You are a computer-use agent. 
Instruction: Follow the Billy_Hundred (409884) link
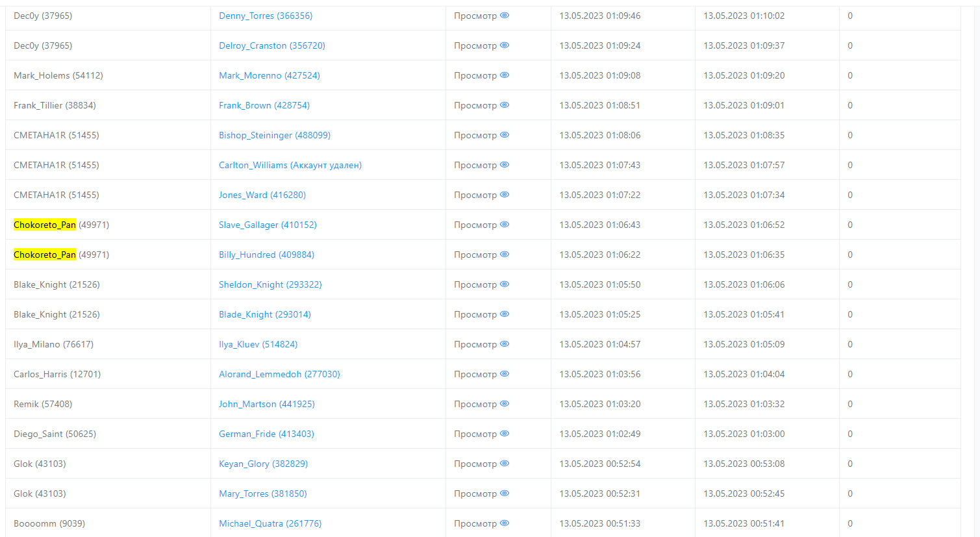266,255
